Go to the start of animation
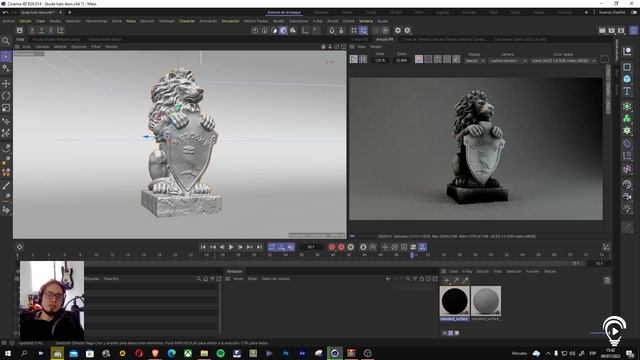The width and height of the screenshot is (640, 360). tap(203, 247)
